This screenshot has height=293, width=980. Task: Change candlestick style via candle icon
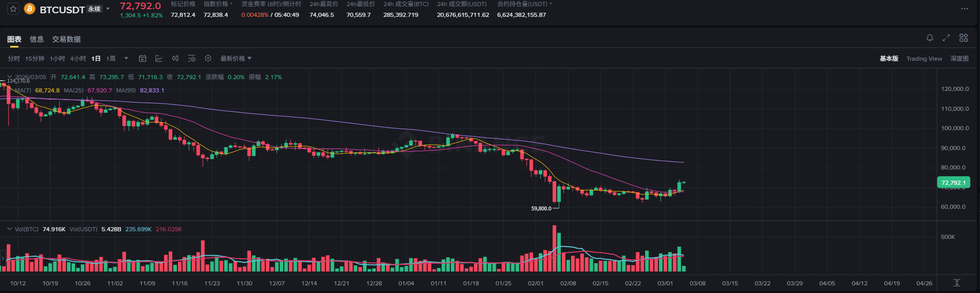point(175,59)
